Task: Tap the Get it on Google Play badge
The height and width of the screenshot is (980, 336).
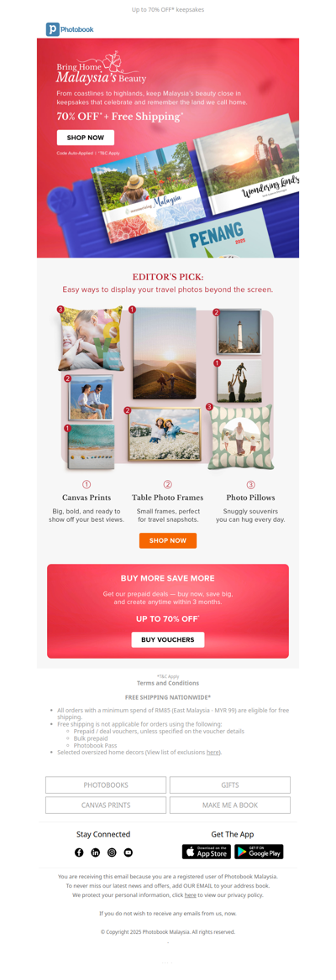Action: coord(259,852)
